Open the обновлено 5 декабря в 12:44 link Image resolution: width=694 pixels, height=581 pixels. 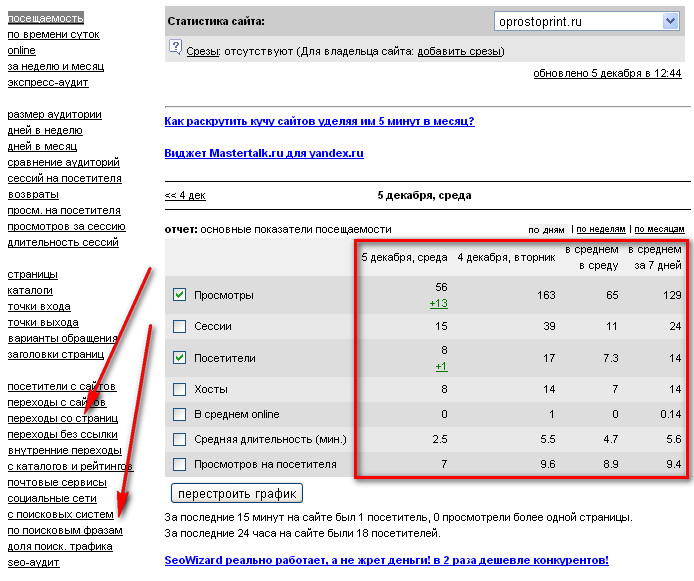click(607, 73)
